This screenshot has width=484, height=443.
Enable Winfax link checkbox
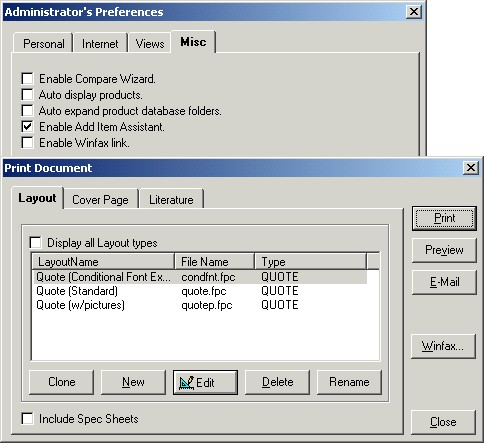[27, 143]
